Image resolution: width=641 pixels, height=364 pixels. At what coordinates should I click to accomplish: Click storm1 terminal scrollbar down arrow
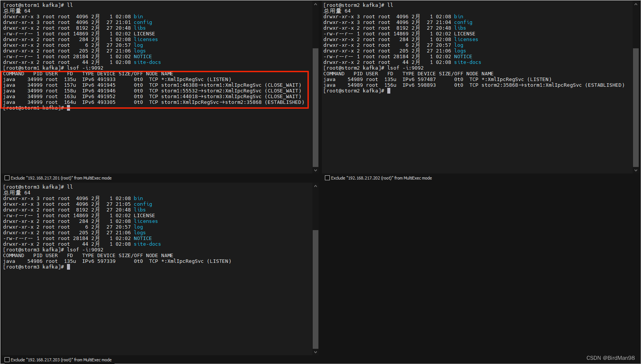[315, 170]
